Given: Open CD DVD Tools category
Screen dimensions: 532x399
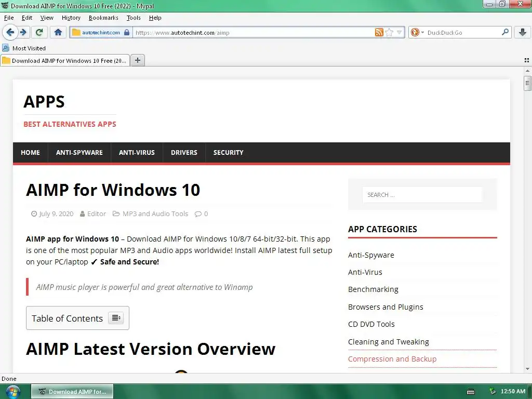Looking at the screenshot, I should coord(371,324).
